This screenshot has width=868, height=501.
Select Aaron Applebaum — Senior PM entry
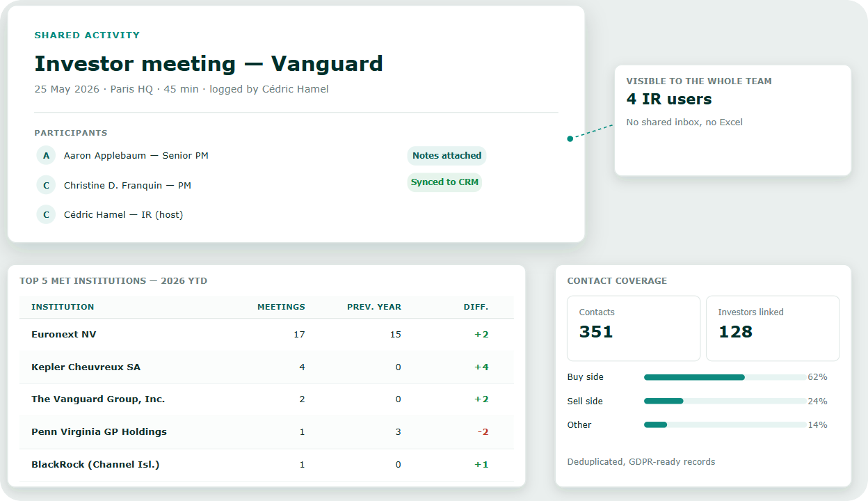(136, 156)
